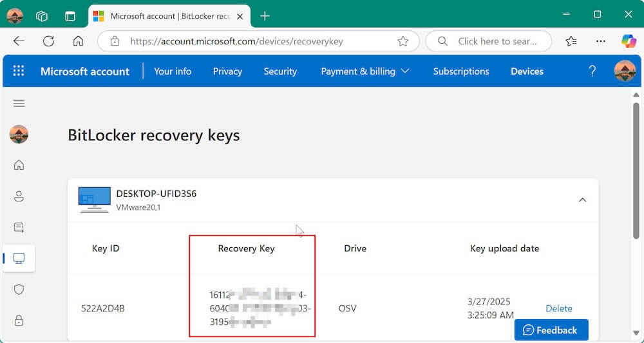Open Security in top navigation

(280, 71)
